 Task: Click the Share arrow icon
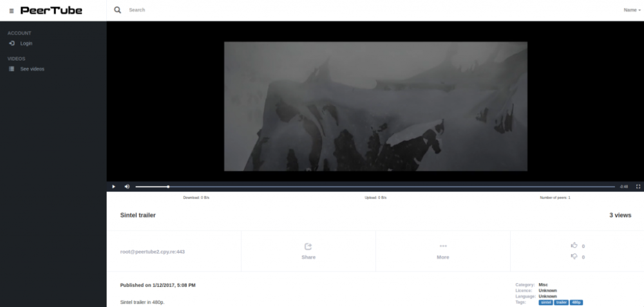pos(308,247)
